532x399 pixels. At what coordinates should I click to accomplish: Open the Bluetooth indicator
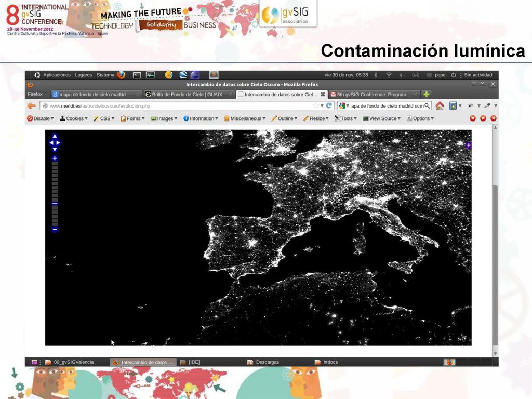[376, 75]
